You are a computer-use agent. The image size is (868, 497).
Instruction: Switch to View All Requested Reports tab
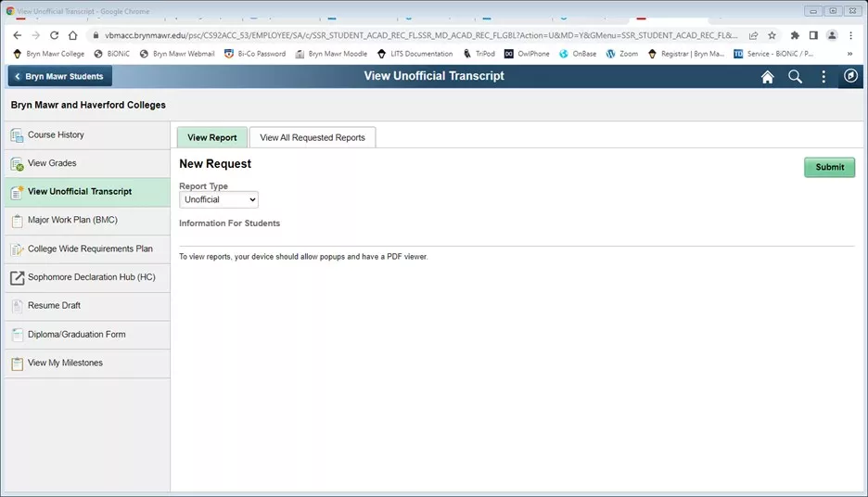pos(313,137)
